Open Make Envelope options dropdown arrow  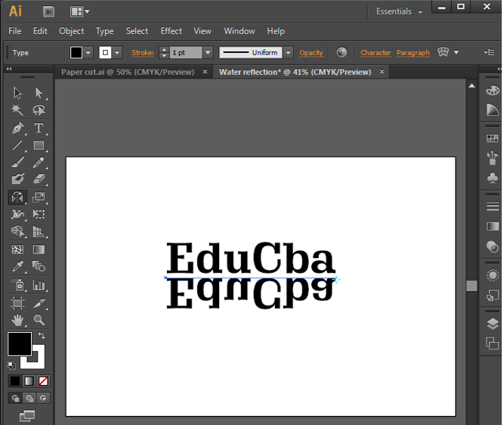click(x=456, y=52)
